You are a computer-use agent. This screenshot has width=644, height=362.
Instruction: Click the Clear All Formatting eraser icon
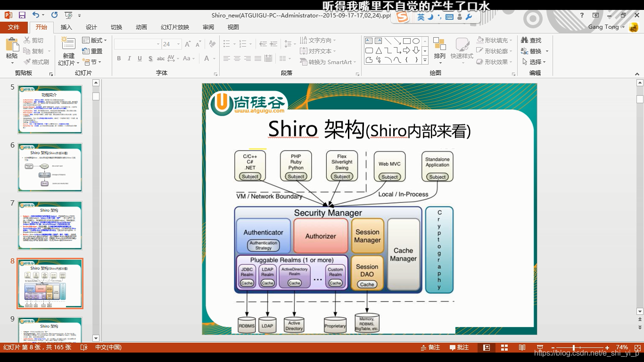coord(213,44)
